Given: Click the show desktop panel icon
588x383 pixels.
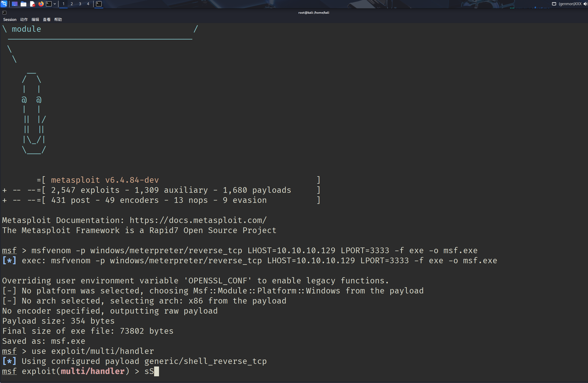Looking at the screenshot, I should [15, 4].
